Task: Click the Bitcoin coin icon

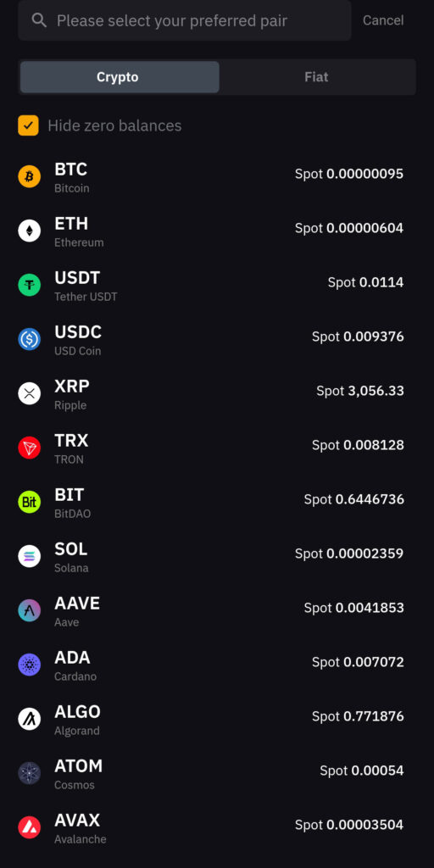Action: pos(30,176)
